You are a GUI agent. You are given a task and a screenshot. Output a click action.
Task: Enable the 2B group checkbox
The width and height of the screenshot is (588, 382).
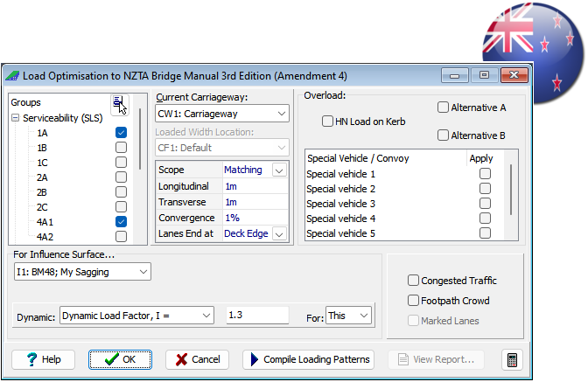121,192
